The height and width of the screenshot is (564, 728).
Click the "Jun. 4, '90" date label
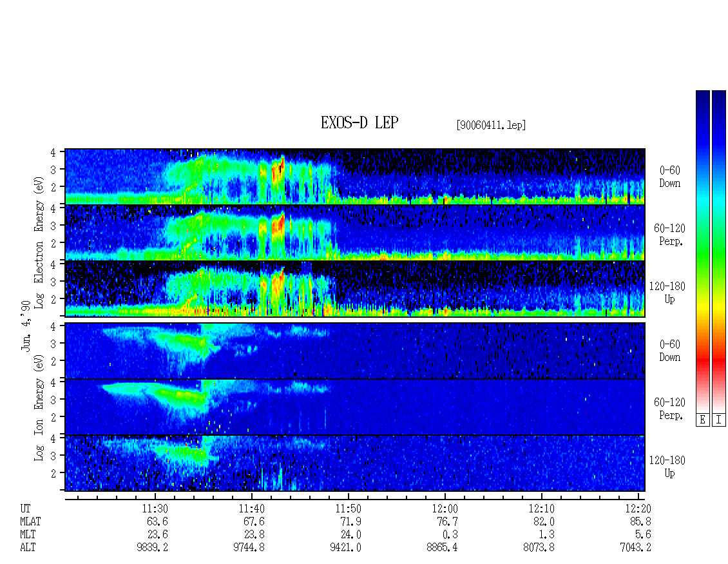[x=26, y=326]
